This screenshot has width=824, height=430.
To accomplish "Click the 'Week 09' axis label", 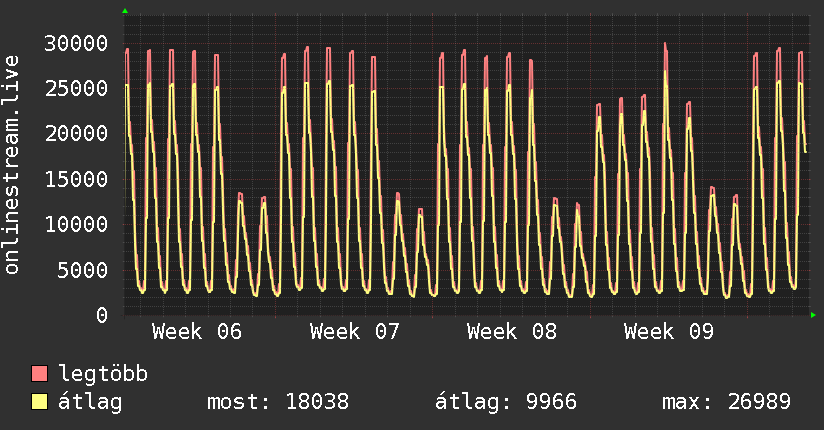I will [669, 332].
